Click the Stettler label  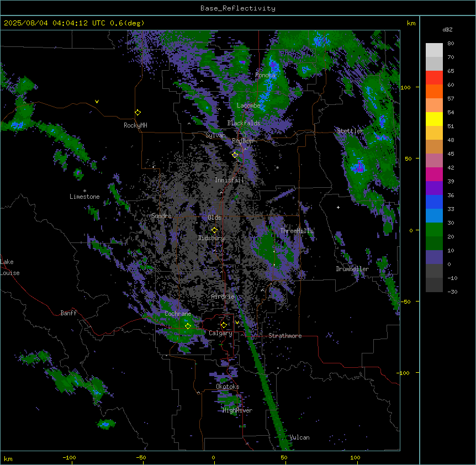(350, 131)
